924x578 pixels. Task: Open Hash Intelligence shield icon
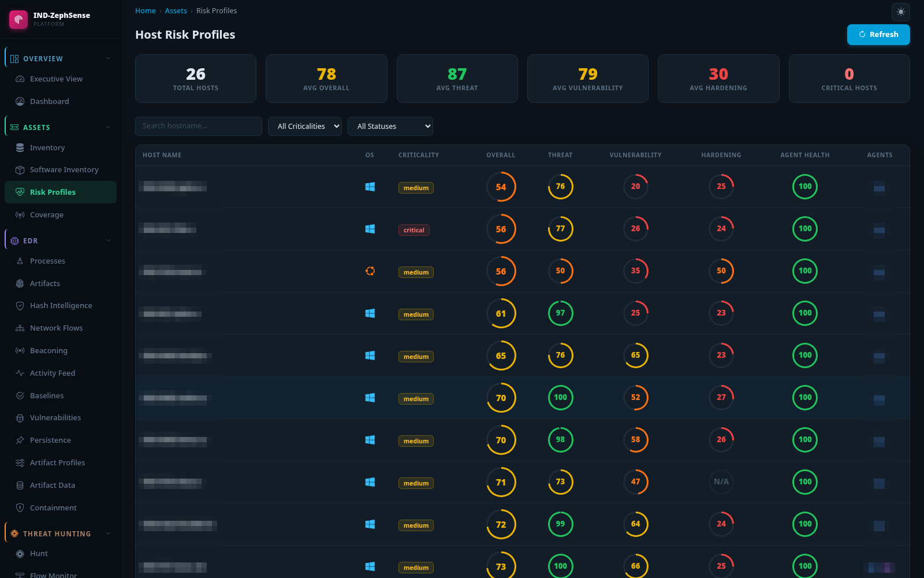point(20,306)
